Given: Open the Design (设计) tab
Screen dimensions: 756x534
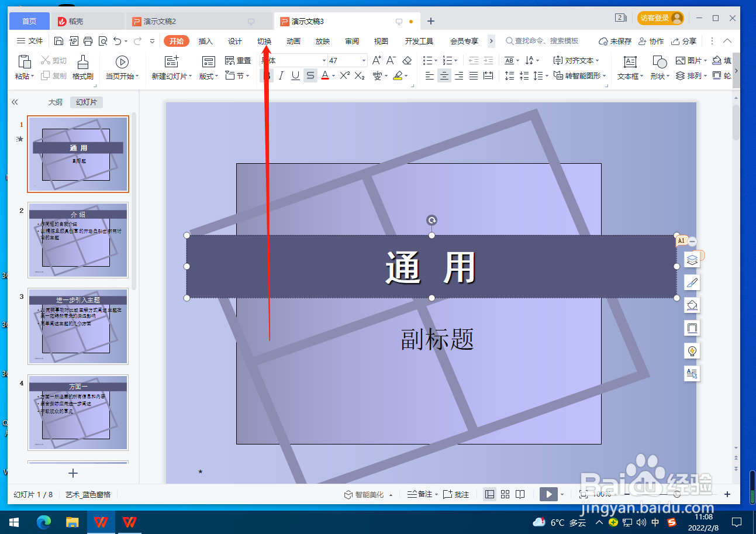Looking at the screenshot, I should point(235,41).
